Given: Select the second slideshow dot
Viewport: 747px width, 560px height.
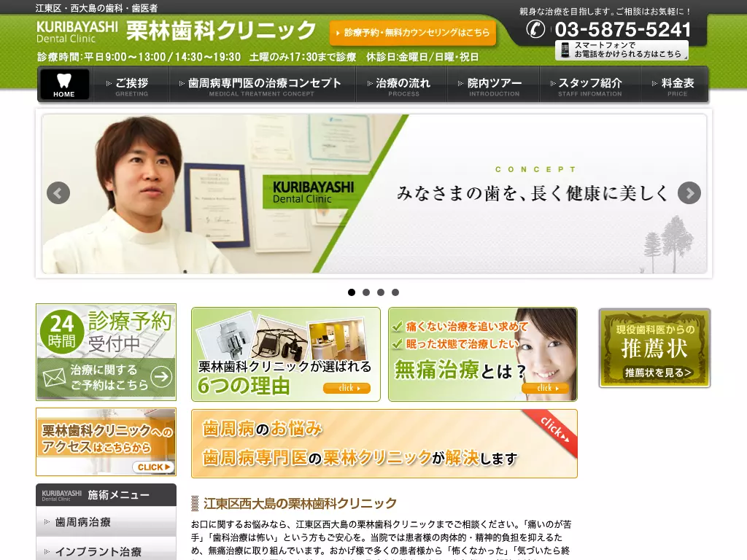Looking at the screenshot, I should tap(366, 292).
